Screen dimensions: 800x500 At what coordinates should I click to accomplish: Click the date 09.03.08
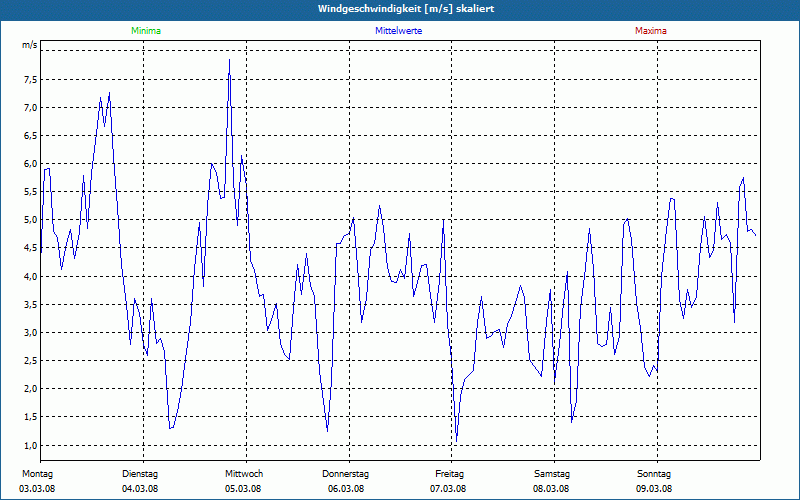[654, 489]
